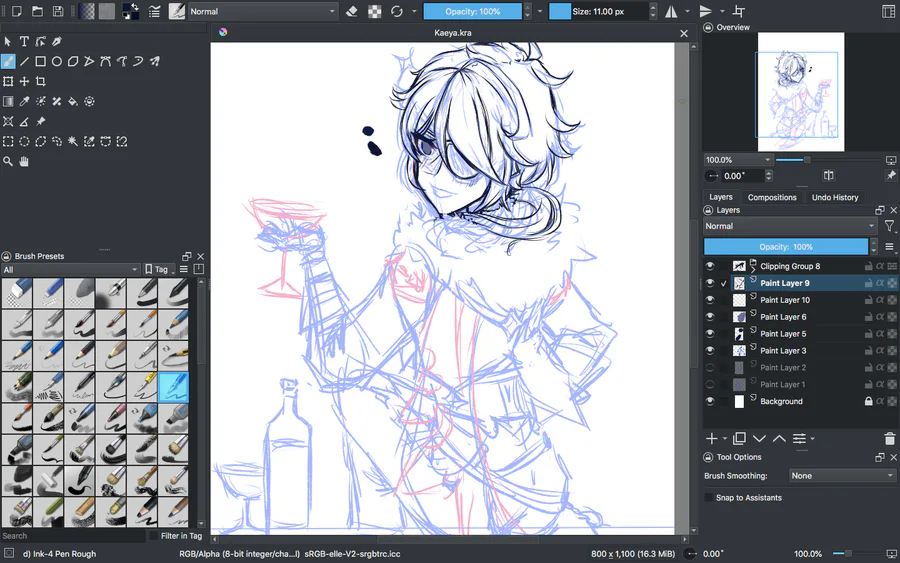Select the Gradient tool
Screen dimensions: 900x563
point(8,102)
